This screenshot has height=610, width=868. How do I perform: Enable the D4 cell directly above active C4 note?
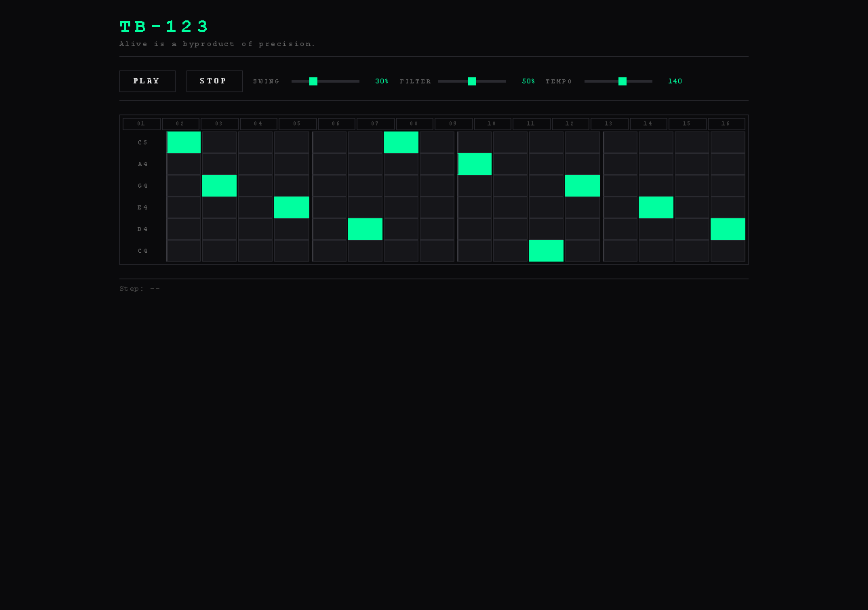(x=547, y=229)
